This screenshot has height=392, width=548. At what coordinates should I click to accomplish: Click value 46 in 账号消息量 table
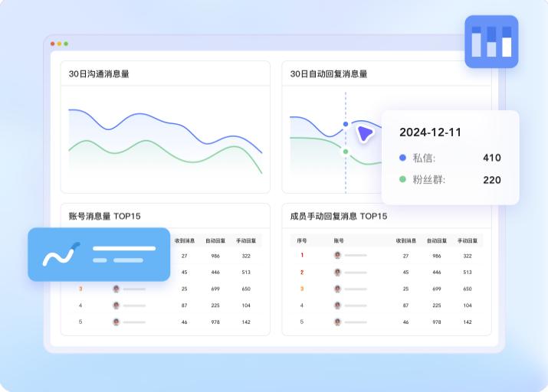tap(185, 322)
